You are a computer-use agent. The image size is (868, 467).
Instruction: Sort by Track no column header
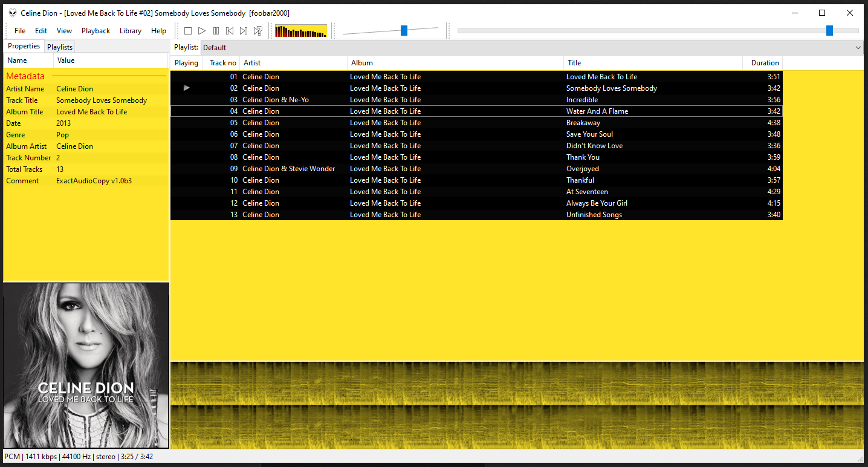tap(221, 63)
